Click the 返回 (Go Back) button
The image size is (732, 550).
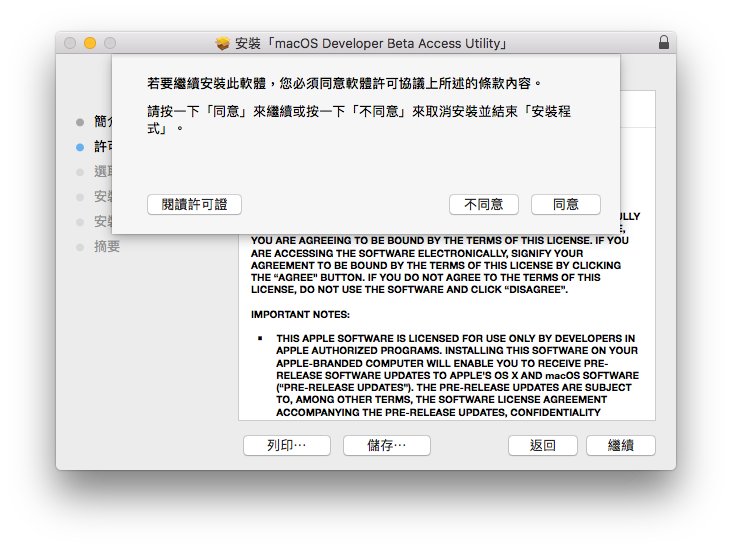[x=542, y=445]
